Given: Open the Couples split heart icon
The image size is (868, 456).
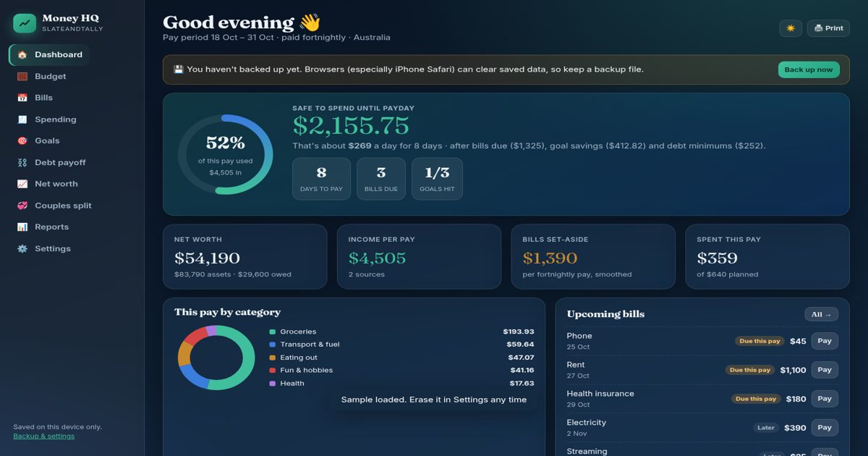Looking at the screenshot, I should [x=22, y=206].
